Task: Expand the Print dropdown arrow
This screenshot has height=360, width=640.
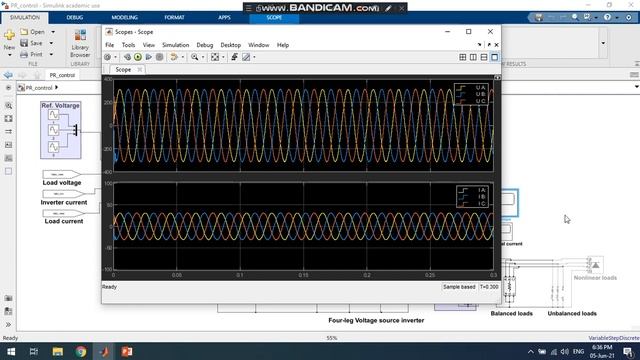Action: point(51,54)
